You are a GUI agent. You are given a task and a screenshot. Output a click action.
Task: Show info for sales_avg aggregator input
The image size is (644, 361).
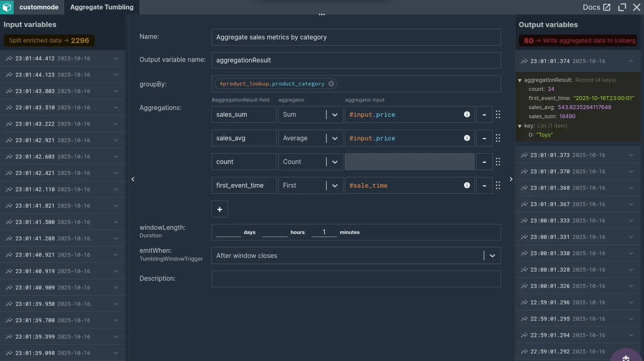[467, 138]
